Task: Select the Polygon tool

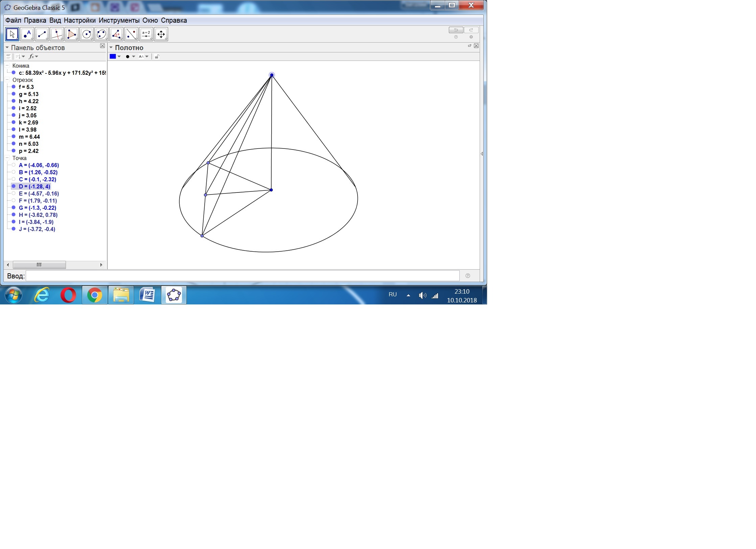Action: (72, 34)
